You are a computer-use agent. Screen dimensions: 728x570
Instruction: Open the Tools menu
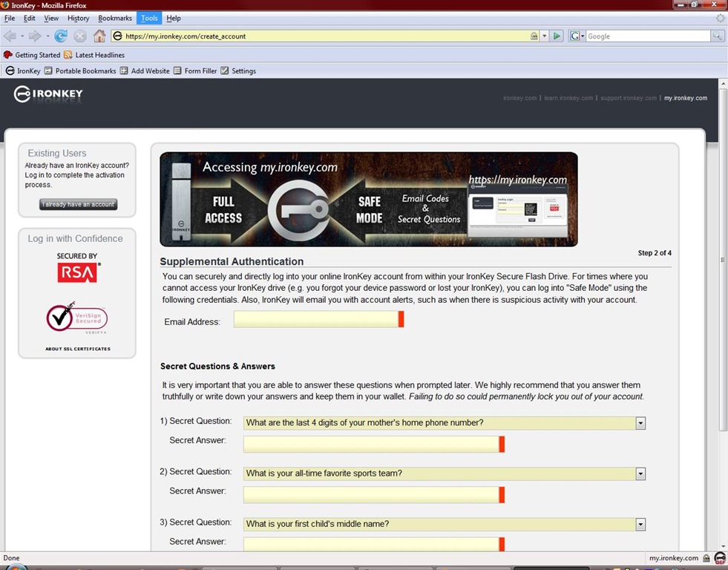pos(149,18)
